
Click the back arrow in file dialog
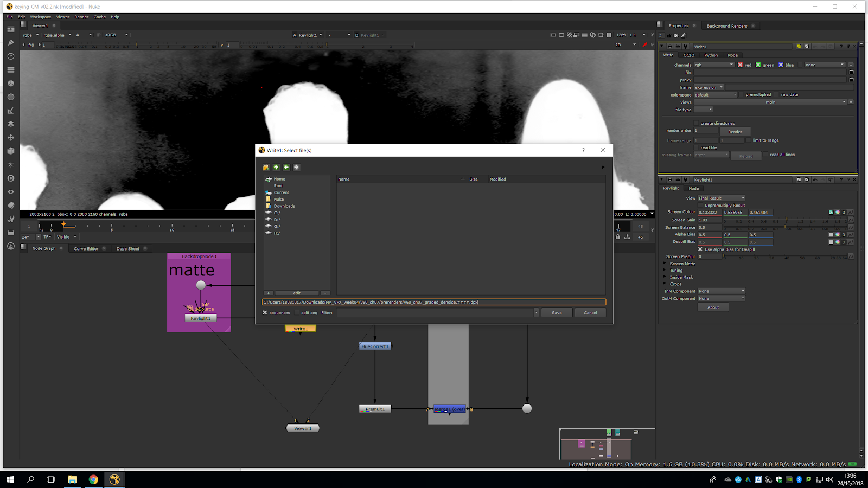click(x=286, y=168)
